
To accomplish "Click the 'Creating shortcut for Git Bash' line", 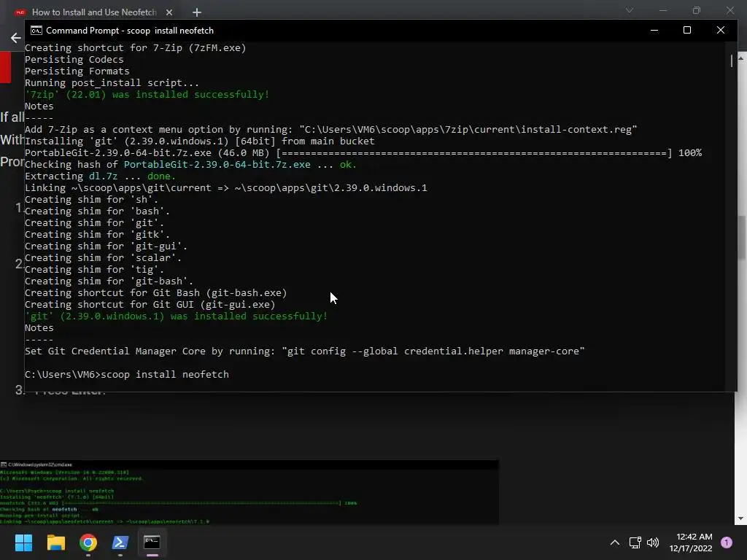I will pos(156,293).
